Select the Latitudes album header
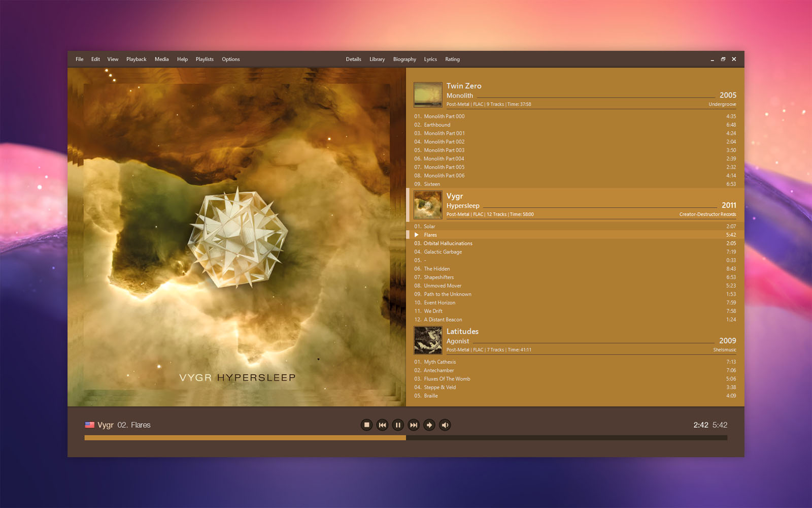 tap(575, 340)
